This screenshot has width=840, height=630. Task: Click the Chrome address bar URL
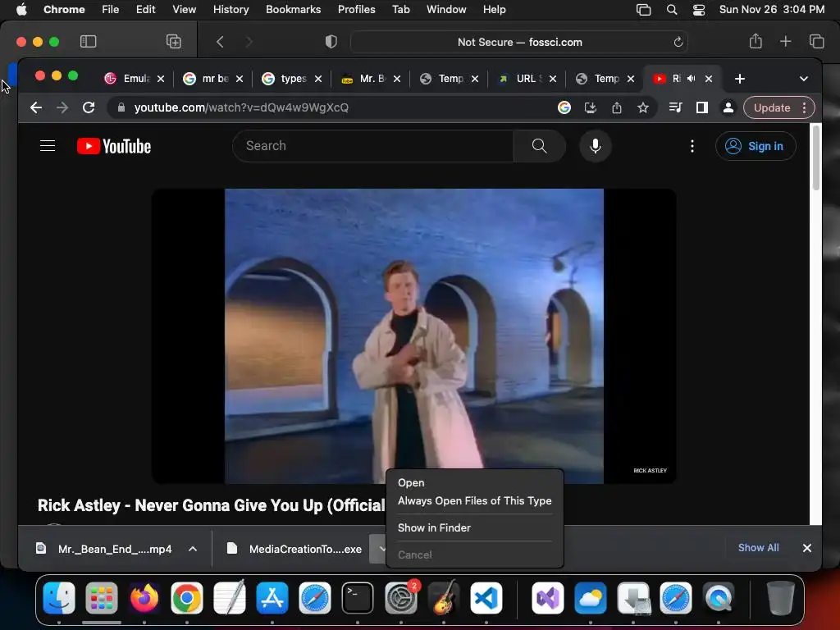coord(241,107)
